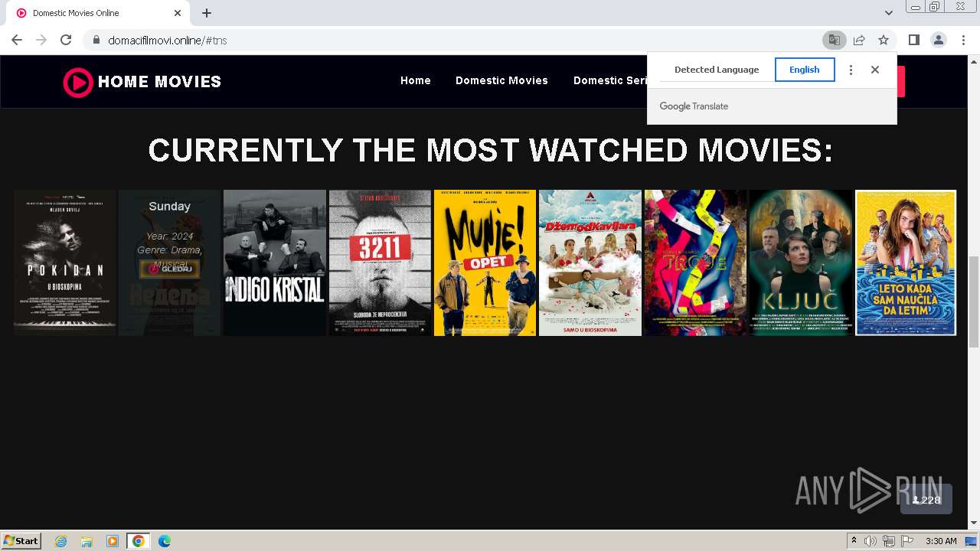
Task: Click the page vertical scrollbar thumb
Action: (x=974, y=302)
